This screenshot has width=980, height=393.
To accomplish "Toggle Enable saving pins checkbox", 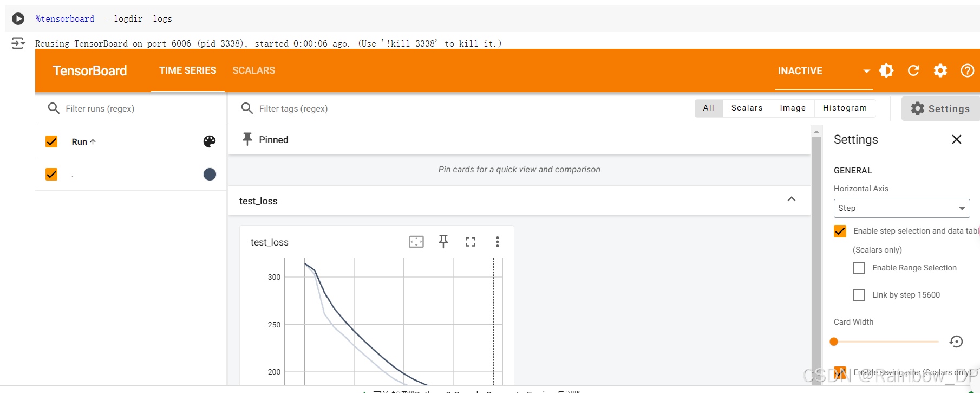I will (x=840, y=372).
